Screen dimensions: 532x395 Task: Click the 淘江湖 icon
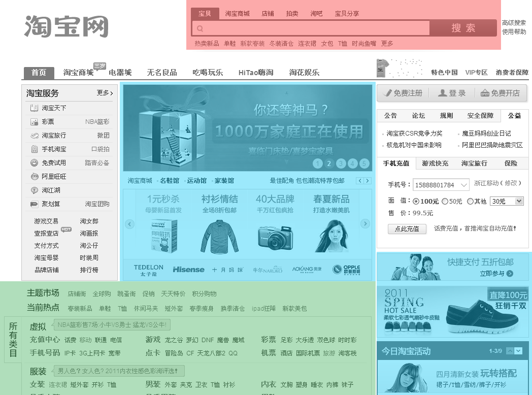pyautogui.click(x=35, y=190)
